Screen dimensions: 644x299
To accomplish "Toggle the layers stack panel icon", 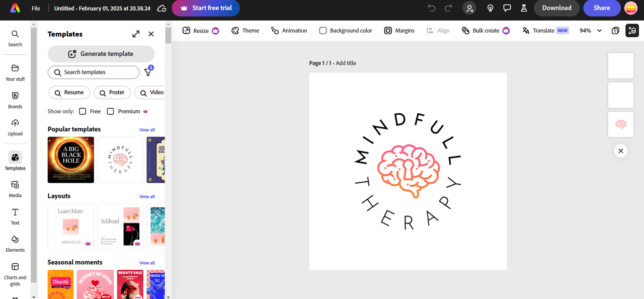I will click(x=632, y=31).
